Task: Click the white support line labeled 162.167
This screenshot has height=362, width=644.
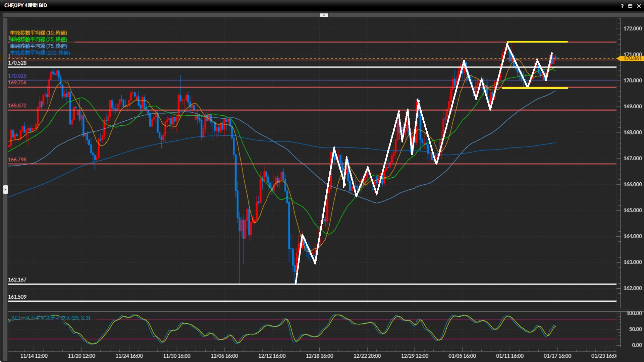Action: click(134, 284)
